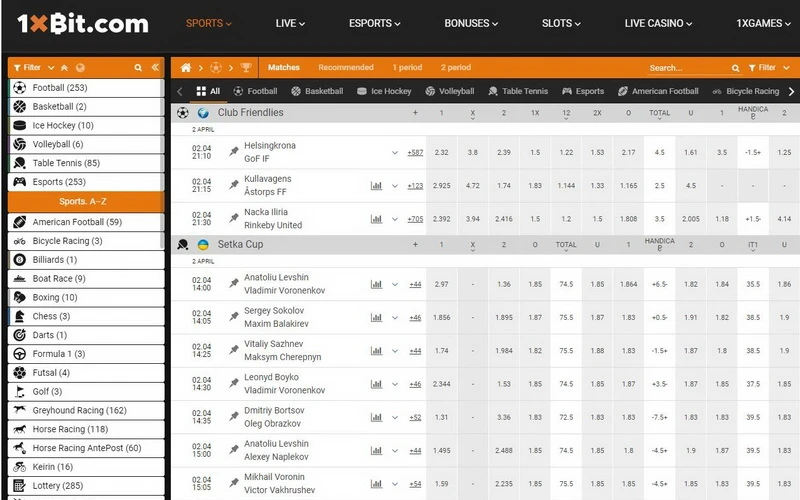This screenshot has width=800, height=500.
Task: Select the All sports tab
Action: point(208,91)
